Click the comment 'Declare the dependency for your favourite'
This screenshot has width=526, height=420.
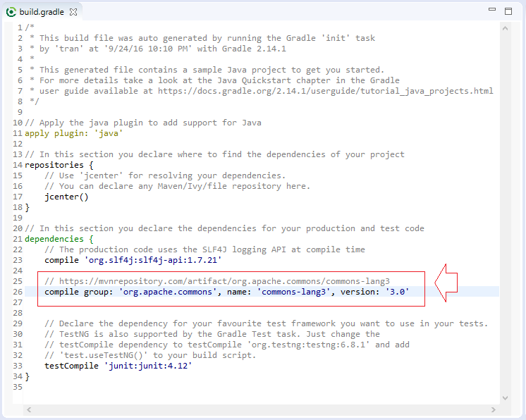[267, 323]
